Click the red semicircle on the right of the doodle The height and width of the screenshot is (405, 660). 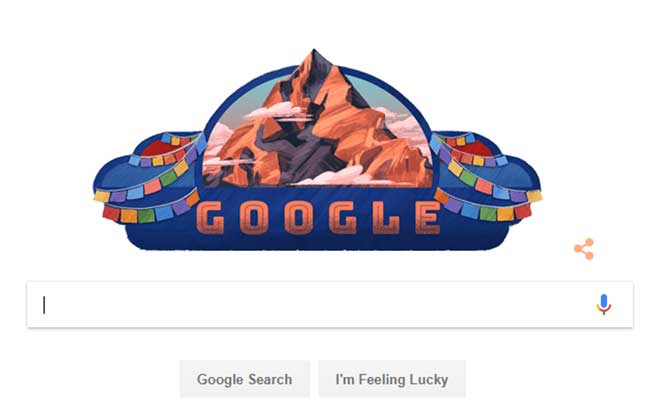[476, 149]
